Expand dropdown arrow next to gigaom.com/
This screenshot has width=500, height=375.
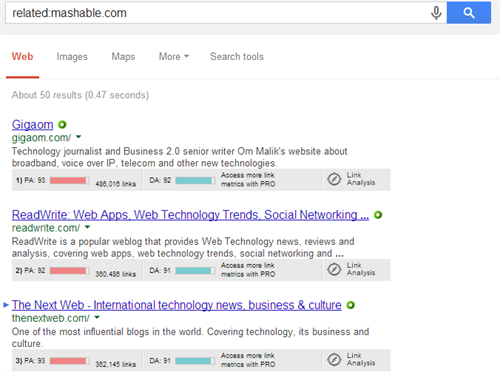coord(79,137)
